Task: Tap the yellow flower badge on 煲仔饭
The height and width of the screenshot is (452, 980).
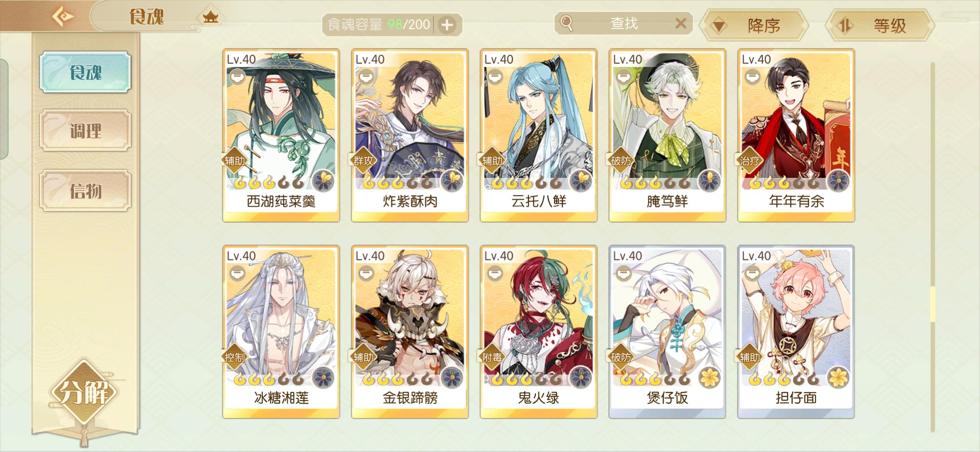Action: [x=709, y=378]
